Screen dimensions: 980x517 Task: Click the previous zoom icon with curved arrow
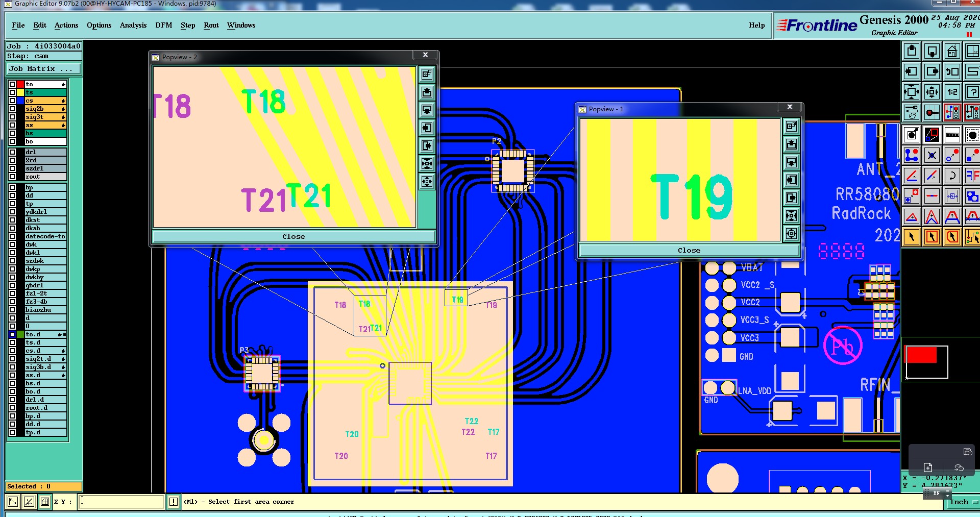tap(952, 71)
